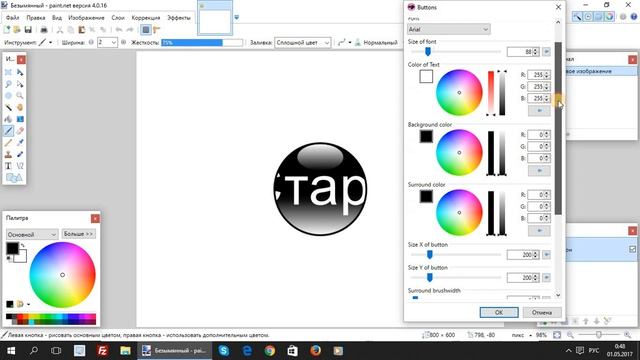Select the Eraser tool

[x=20, y=131]
